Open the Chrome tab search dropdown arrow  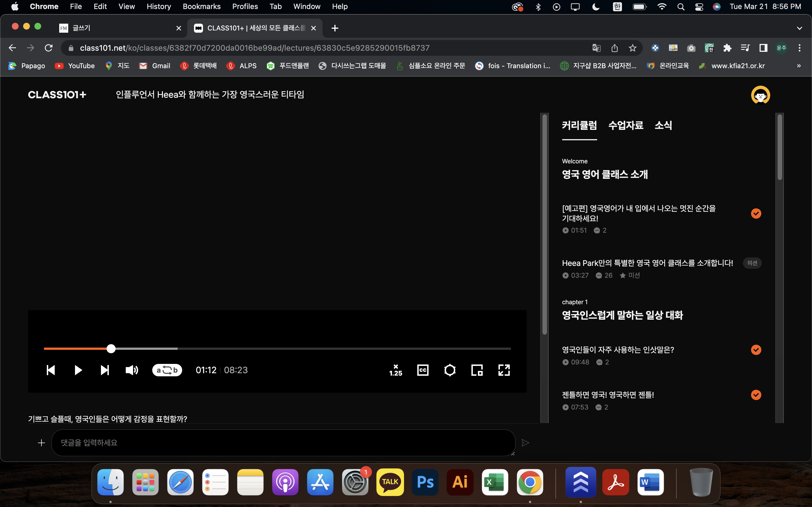[x=799, y=28]
